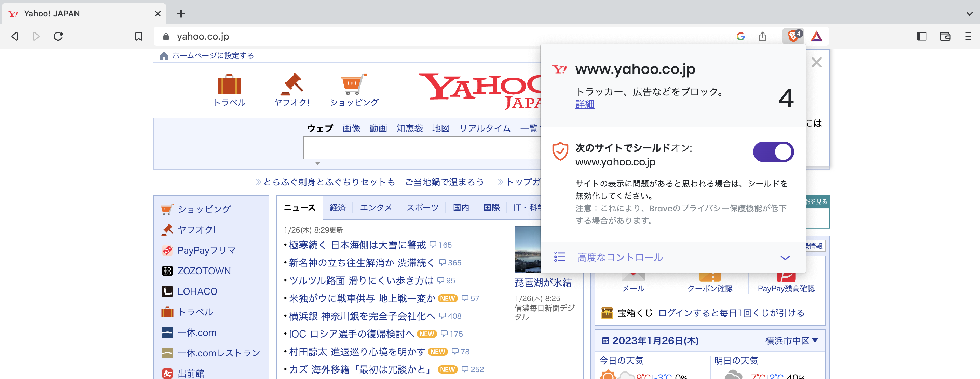Click 一休.comレストラン icon in sidebar

167,353
